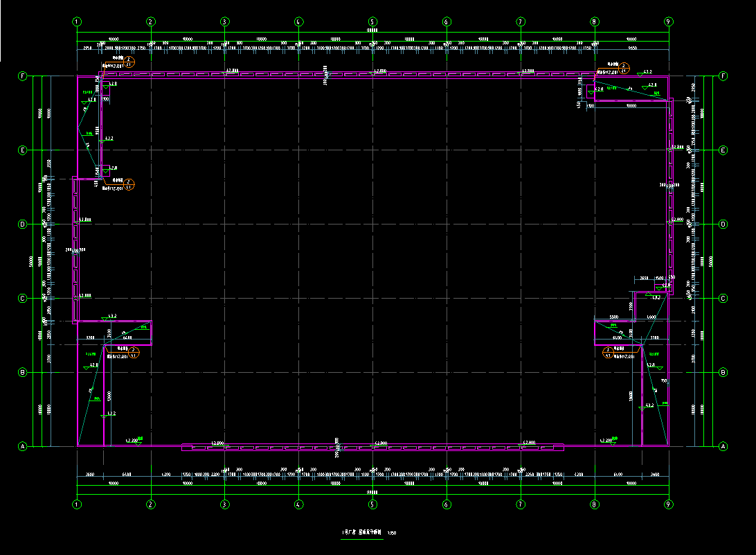
Task: Select axis bubble A on the right side
Action: (x=723, y=447)
